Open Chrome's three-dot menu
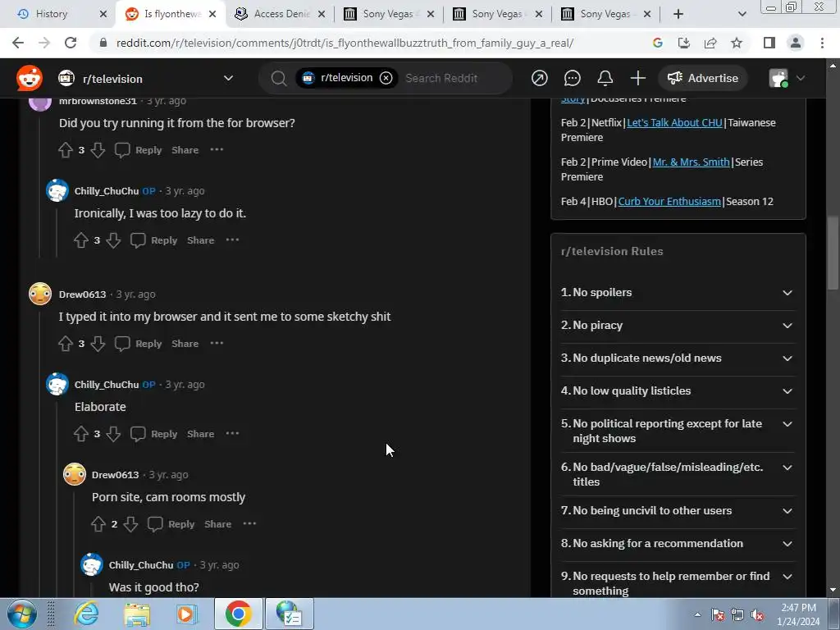The height and width of the screenshot is (630, 840). (822, 43)
